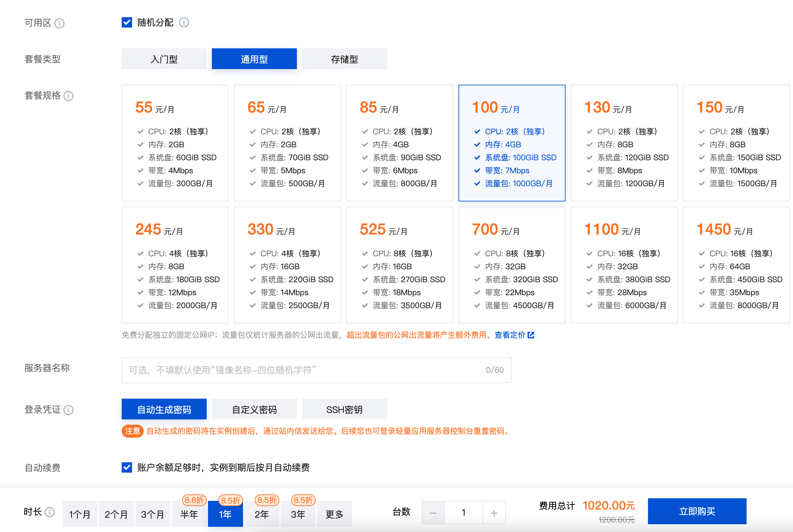Viewport: 793px width, 532px height.
Task: Set duration to 2个月
Action: point(116,514)
